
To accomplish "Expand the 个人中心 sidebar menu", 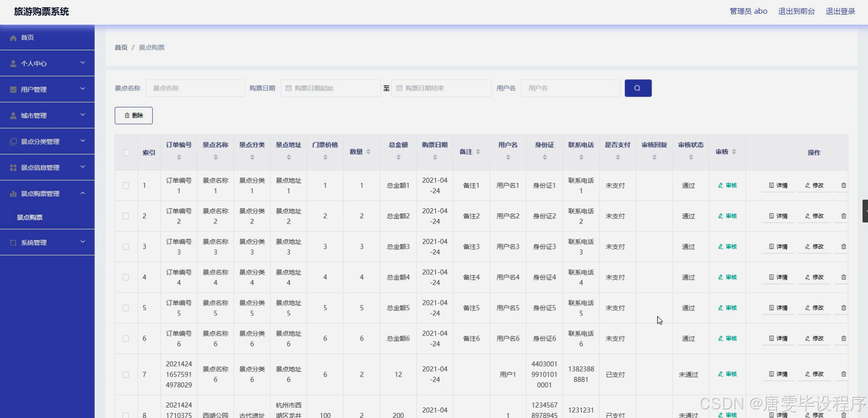I will [x=47, y=63].
